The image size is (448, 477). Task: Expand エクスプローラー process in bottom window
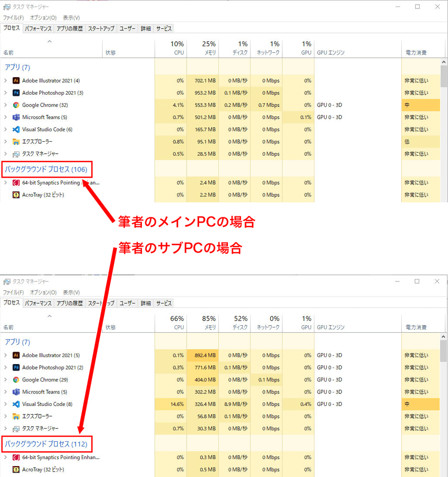click(5, 416)
